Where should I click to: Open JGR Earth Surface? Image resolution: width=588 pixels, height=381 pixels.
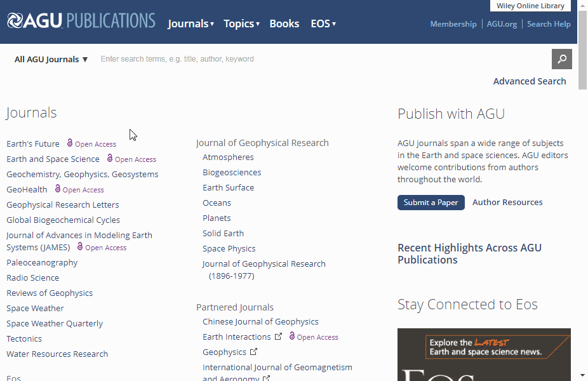pyautogui.click(x=229, y=187)
